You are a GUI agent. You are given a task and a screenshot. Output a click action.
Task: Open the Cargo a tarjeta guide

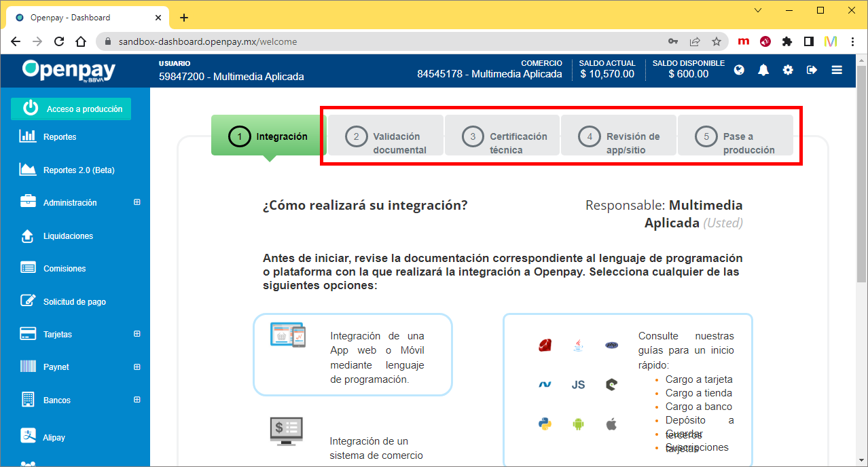point(699,379)
